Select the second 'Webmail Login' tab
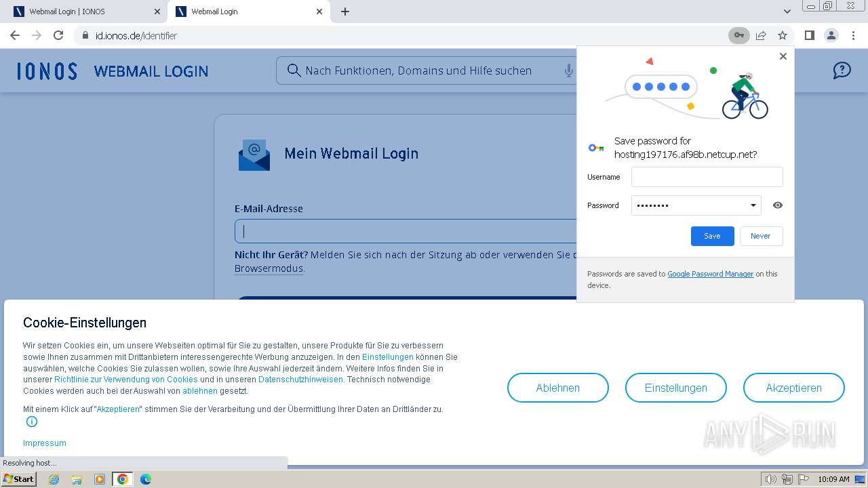The image size is (868, 488). pyautogui.click(x=248, y=12)
